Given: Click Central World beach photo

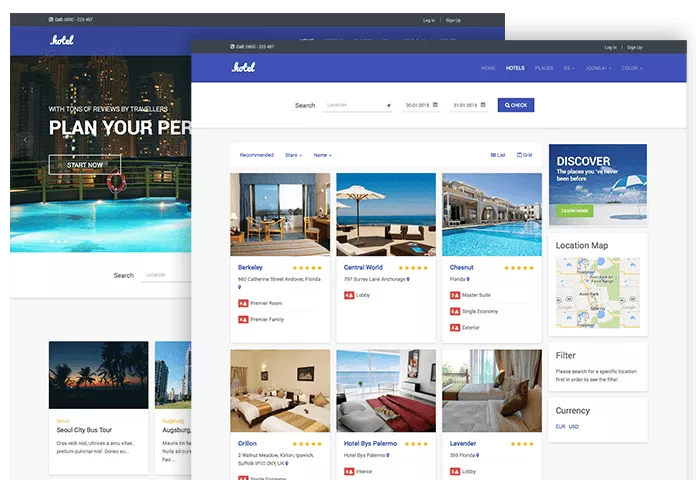Looking at the screenshot, I should click(386, 214).
